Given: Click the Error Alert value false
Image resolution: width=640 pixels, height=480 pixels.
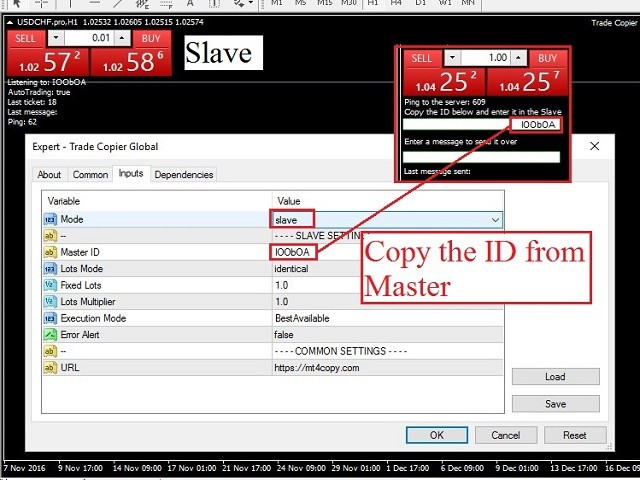Looking at the screenshot, I should pos(284,335).
